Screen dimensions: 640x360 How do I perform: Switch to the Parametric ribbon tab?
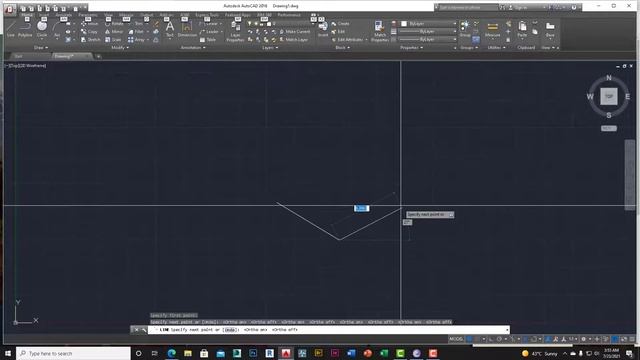(x=88, y=15)
